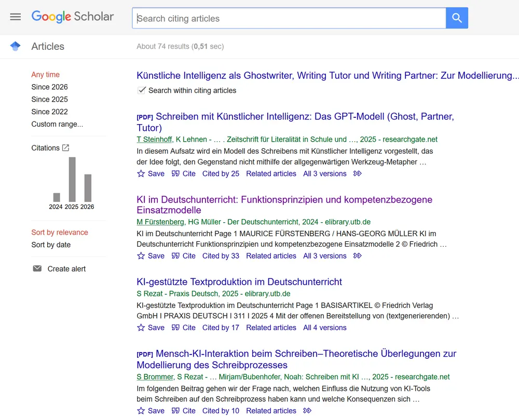Open All 3 versions for Fürstenberg result
This screenshot has height=420, width=519.
pos(325,256)
